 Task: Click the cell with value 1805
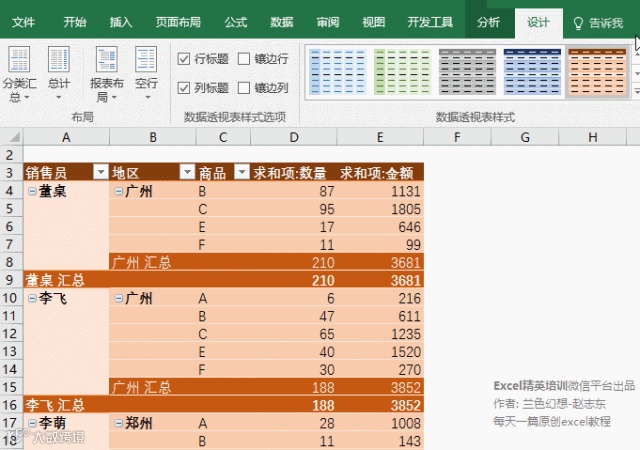pyautogui.click(x=380, y=209)
